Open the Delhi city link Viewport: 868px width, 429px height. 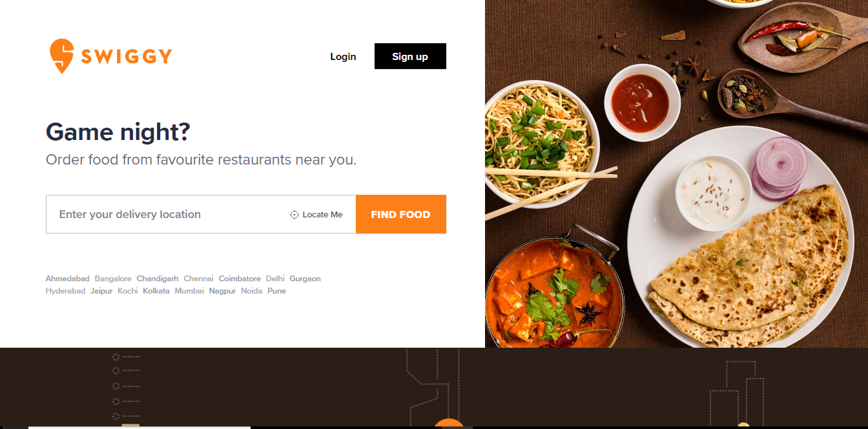tap(275, 279)
